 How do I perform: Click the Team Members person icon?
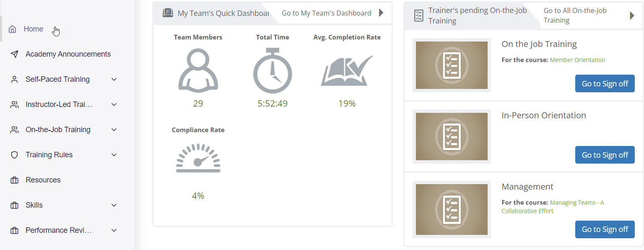pos(198,70)
